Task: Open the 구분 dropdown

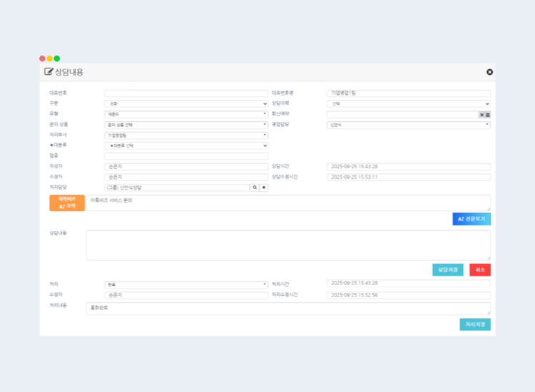Action: 186,103
